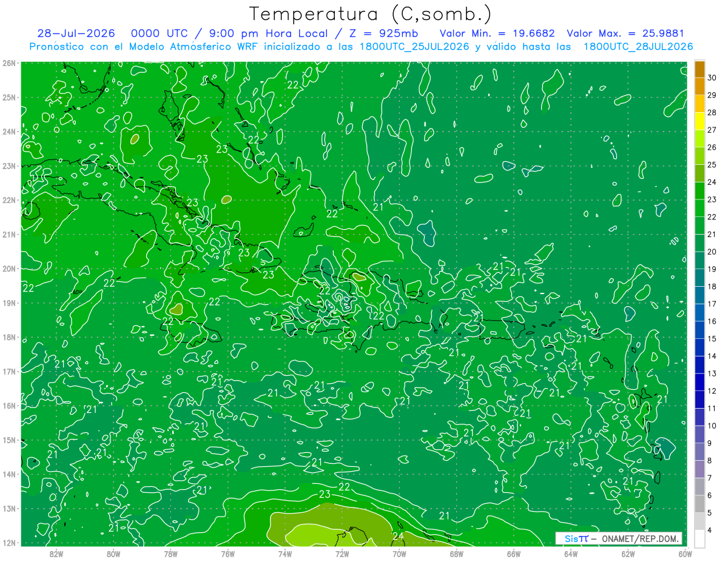Click the "24N" latitude axis label
Image resolution: width=728 pixels, height=562 pixels.
point(9,132)
